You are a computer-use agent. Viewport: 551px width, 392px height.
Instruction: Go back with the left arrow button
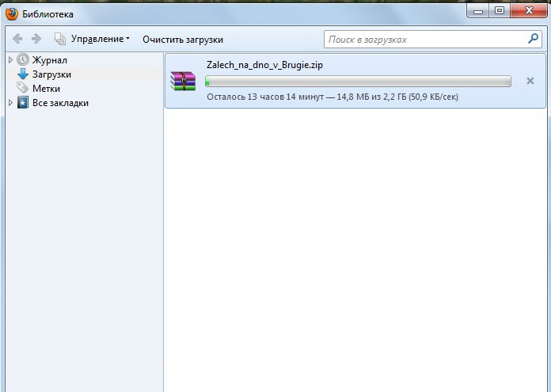click(x=17, y=39)
